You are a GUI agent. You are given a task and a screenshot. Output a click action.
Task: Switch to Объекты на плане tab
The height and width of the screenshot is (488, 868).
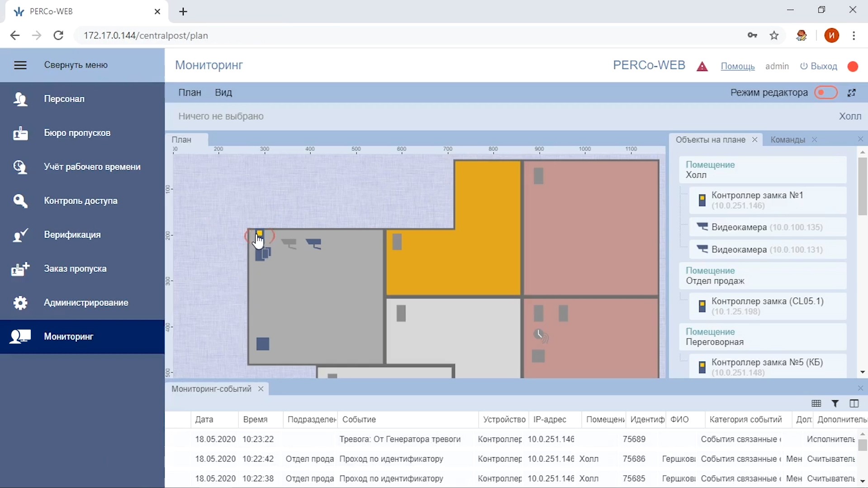pos(710,139)
